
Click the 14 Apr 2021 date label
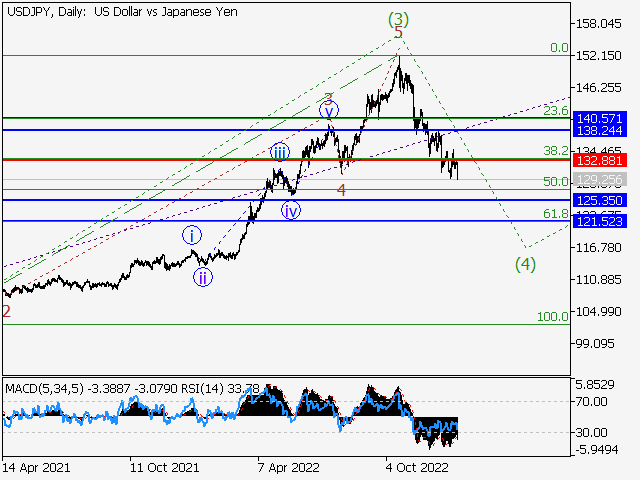(x=36, y=467)
